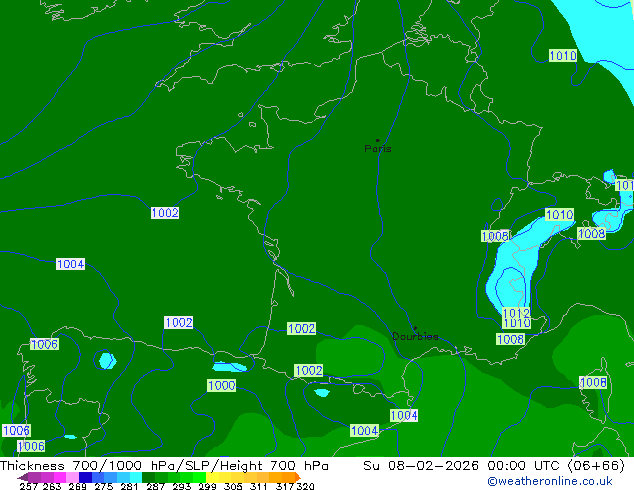Click the Dourbies city label

[x=415, y=336]
